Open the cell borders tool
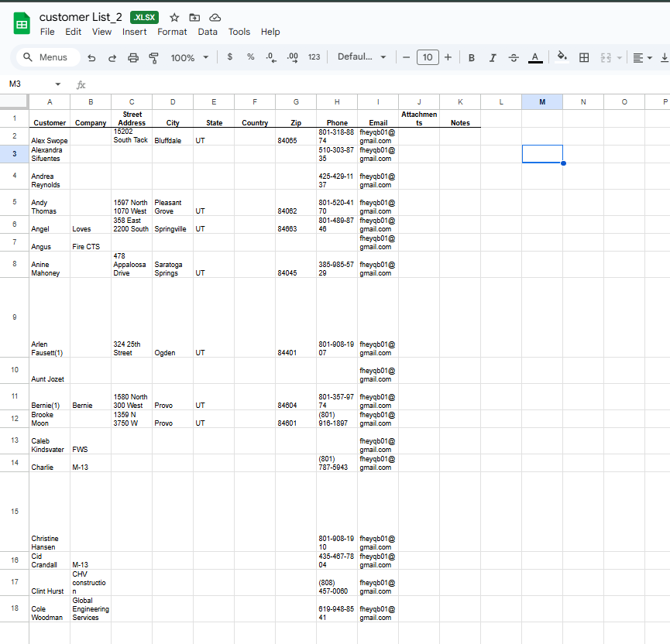 point(585,57)
